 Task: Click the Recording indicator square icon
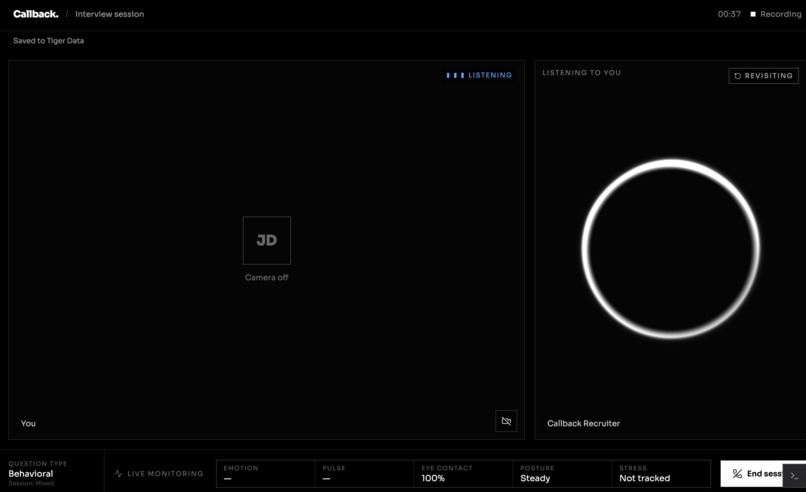coord(753,14)
